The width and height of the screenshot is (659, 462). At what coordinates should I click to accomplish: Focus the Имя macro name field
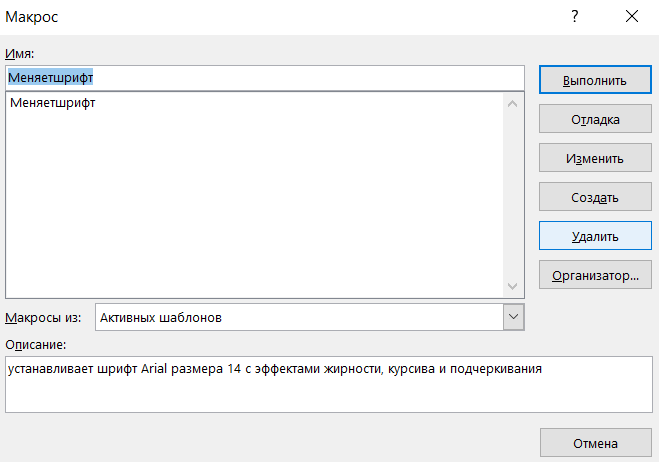coord(265,78)
